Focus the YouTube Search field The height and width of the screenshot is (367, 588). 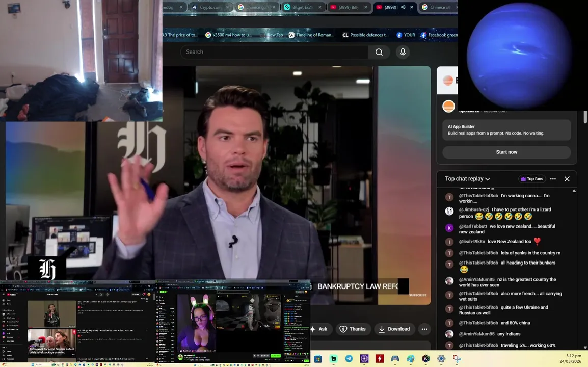pyautogui.click(x=274, y=52)
